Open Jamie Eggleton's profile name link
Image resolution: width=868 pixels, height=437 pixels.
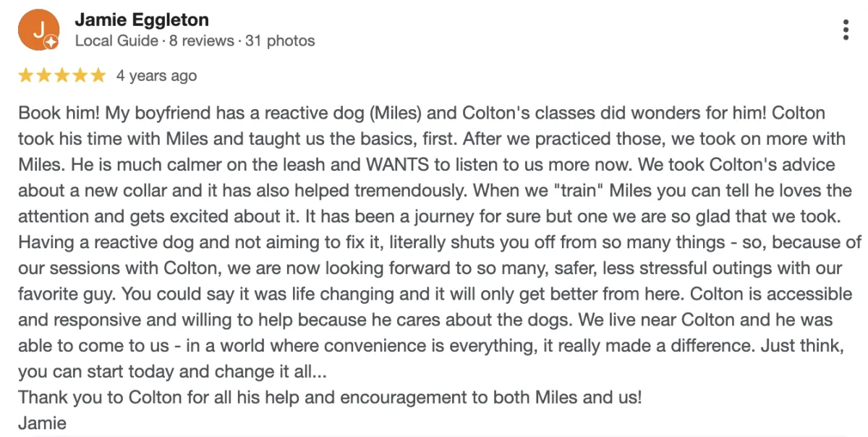[x=142, y=20]
